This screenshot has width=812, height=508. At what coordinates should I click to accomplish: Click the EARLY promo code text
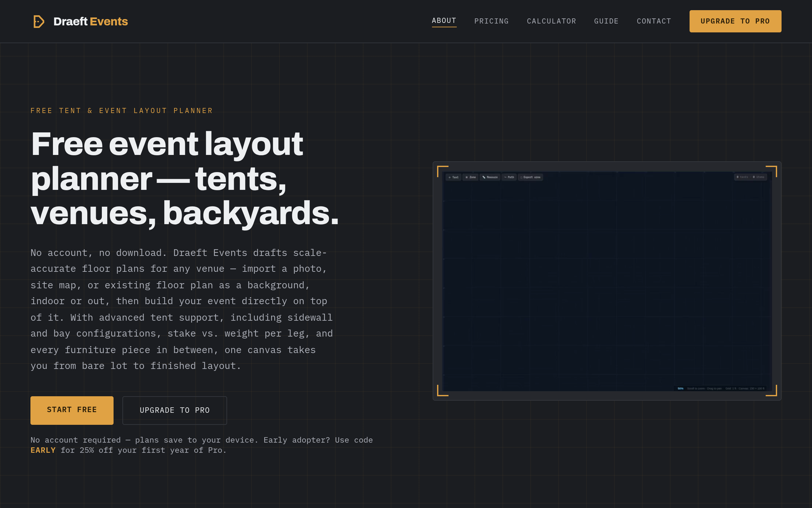(43, 450)
